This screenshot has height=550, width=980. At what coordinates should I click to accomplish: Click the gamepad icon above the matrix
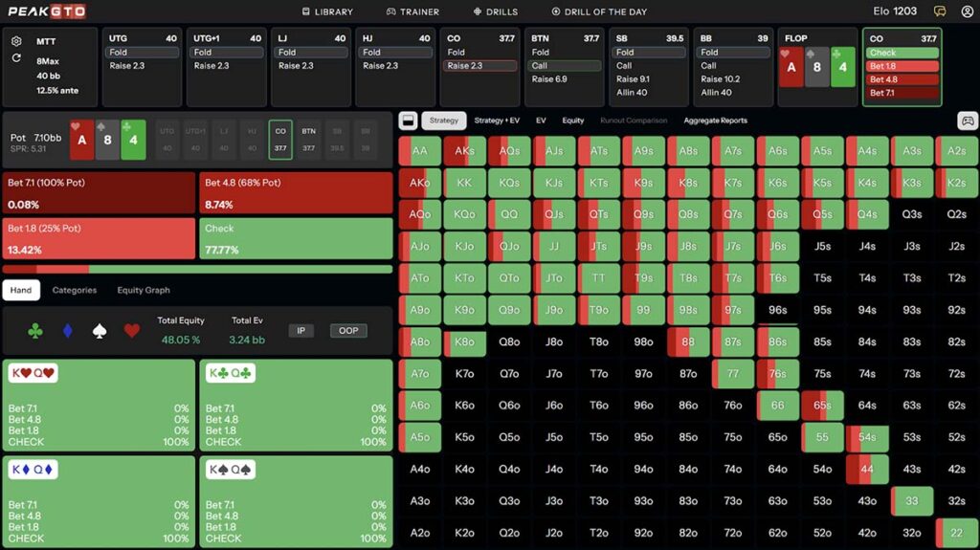tap(967, 121)
